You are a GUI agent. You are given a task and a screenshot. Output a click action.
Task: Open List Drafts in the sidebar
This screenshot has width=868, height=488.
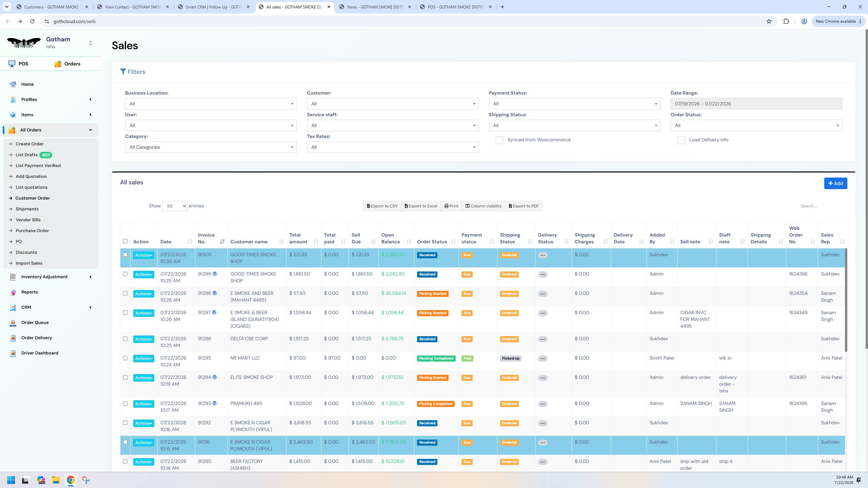[26, 155]
